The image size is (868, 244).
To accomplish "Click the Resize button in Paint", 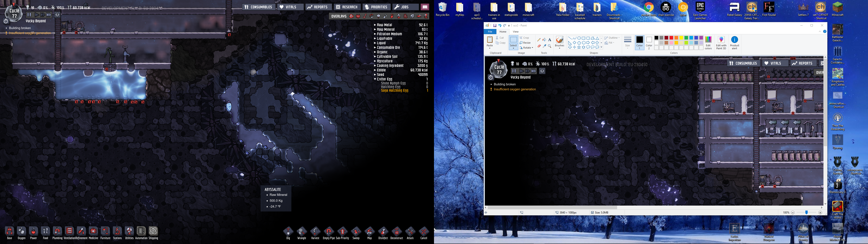I will [x=525, y=43].
